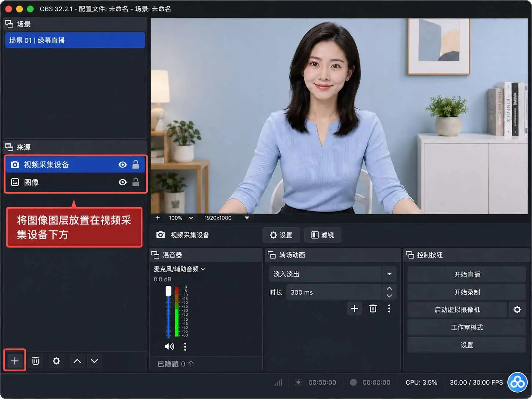The image size is (532, 399).
Task: Open 设置 in the controls panel
Action: click(x=467, y=345)
